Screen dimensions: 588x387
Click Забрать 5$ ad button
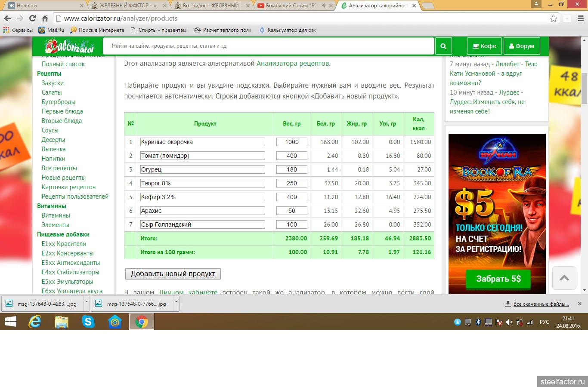coord(498,279)
